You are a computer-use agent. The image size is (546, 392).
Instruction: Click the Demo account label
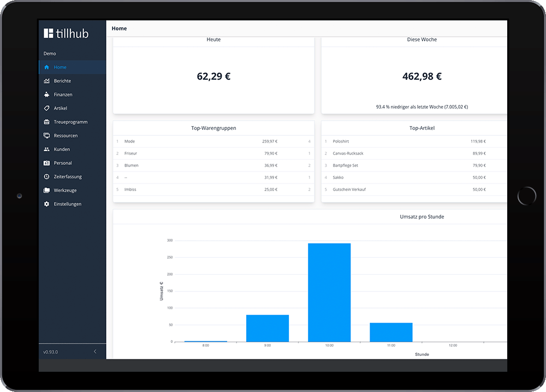click(50, 54)
